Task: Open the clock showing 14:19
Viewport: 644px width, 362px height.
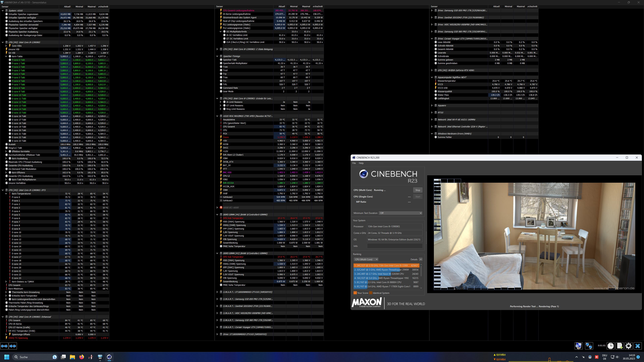Action: click(x=629, y=357)
